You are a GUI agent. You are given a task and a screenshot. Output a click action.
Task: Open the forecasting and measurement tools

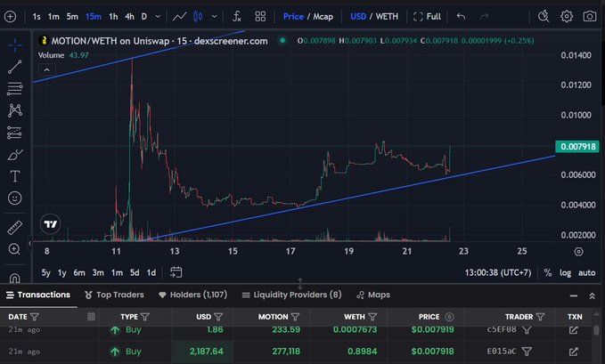[x=15, y=133]
